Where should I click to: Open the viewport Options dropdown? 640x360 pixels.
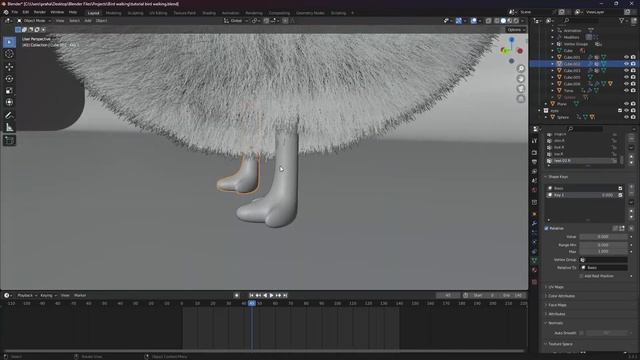tap(516, 30)
